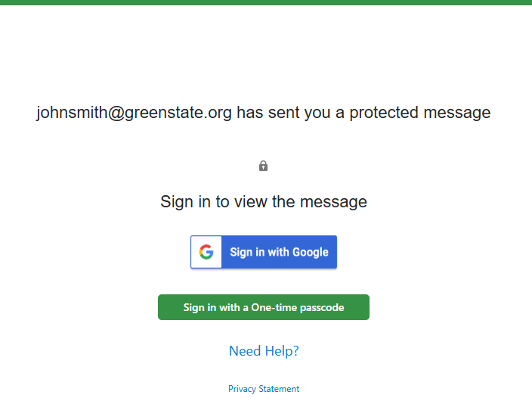Click the word "Need" in the help link
532x401 pixels.
coord(245,351)
